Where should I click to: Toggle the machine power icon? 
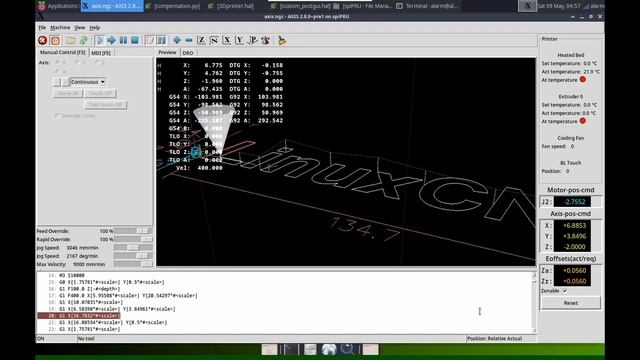(56, 40)
